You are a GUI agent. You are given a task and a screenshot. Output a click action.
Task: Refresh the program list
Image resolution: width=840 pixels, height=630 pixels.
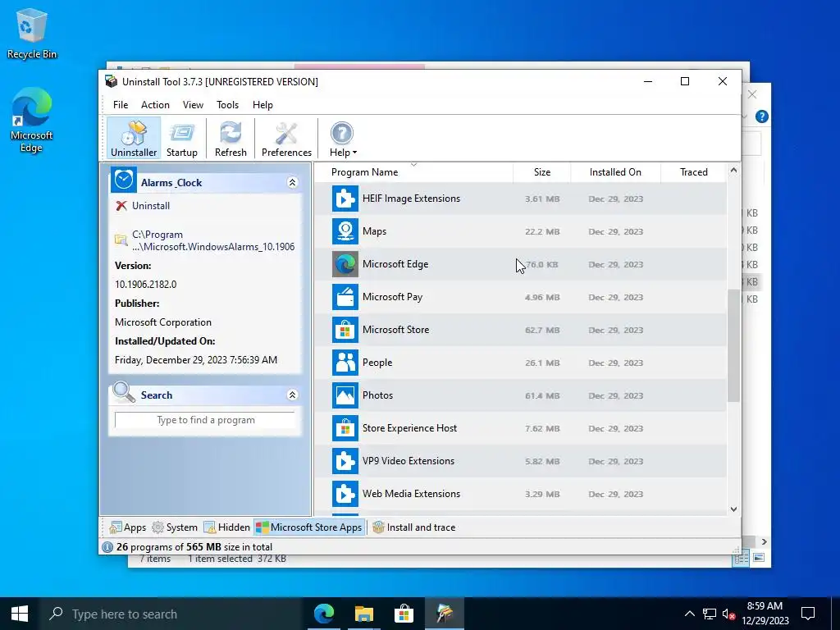[x=231, y=139]
